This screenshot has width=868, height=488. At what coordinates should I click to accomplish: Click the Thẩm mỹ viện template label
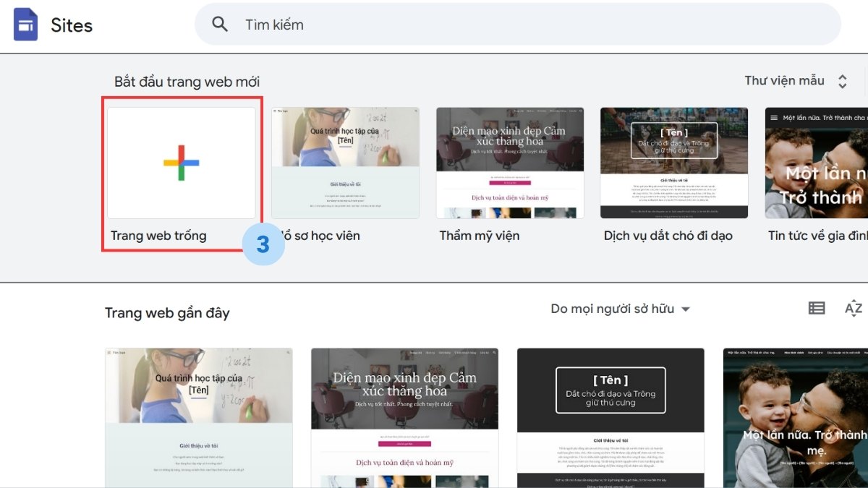point(480,236)
